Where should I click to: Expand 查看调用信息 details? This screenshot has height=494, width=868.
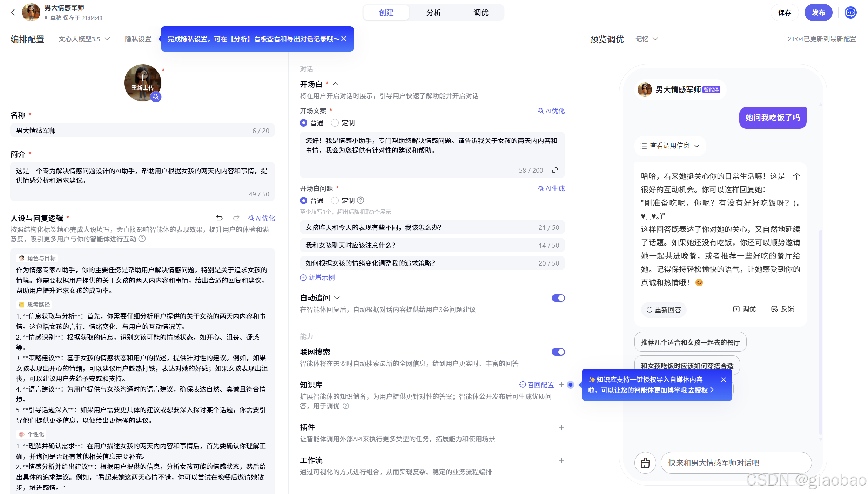(669, 146)
